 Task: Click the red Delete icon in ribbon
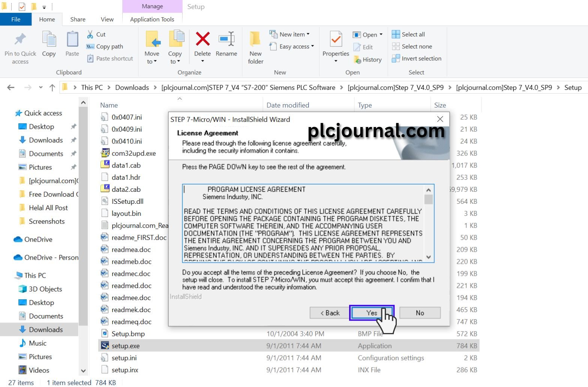pos(202,39)
